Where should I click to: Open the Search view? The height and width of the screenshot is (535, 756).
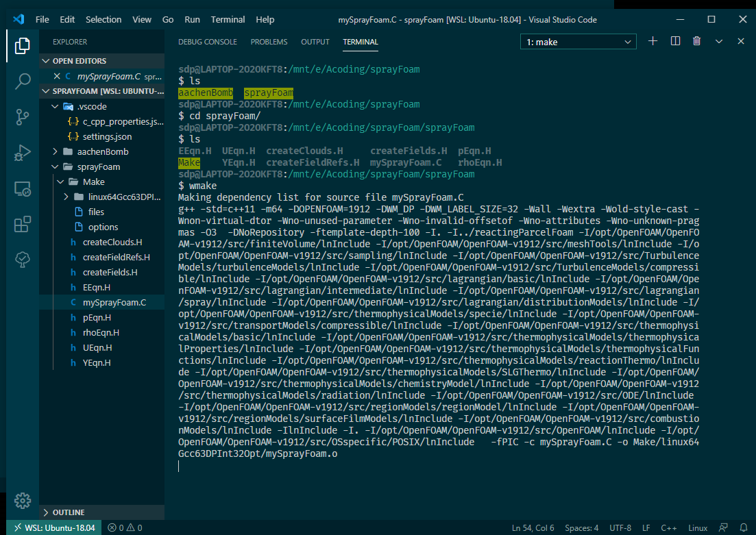click(x=23, y=82)
